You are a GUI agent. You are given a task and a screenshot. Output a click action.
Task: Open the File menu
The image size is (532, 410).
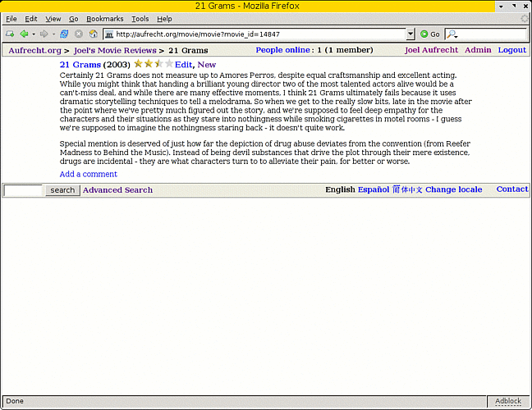pyautogui.click(x=11, y=18)
